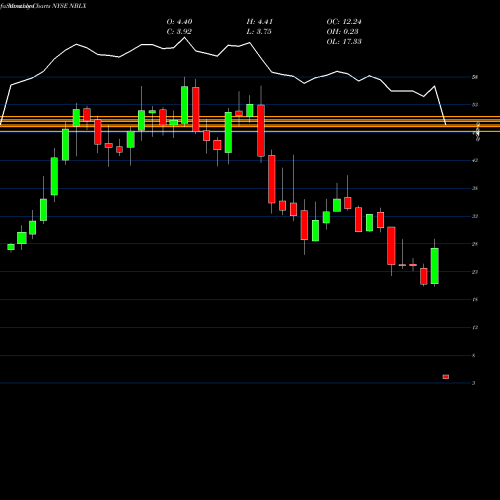This screenshot has height=500, width=500.
Task: Click the 23 price axis label
Action: click(475, 272)
